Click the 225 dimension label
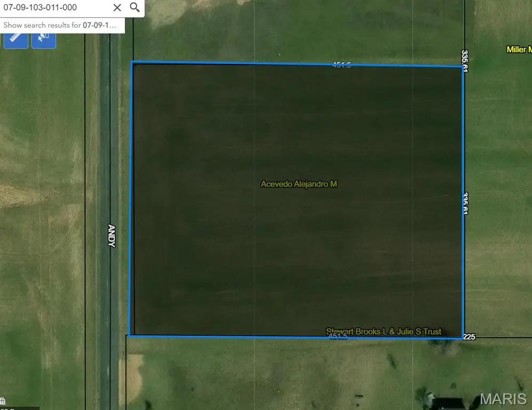Screen dimensions: 532x410 pyautogui.click(x=469, y=337)
